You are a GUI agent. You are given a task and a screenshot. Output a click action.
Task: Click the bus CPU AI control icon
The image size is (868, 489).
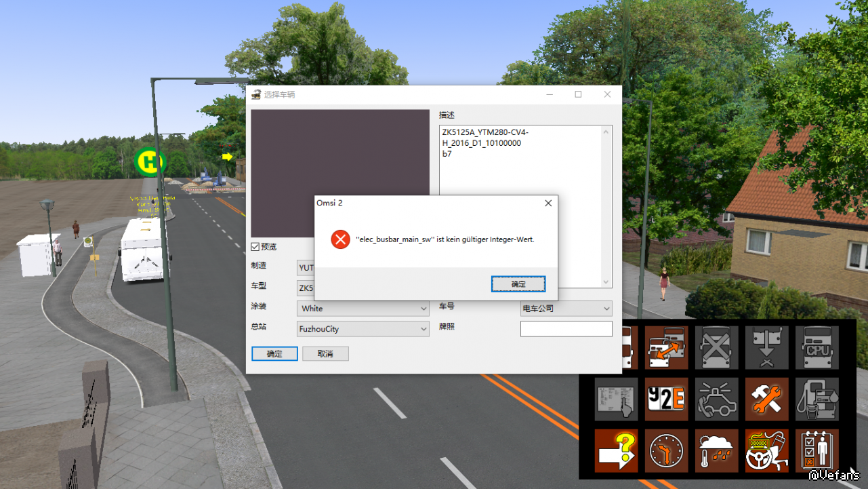tap(817, 348)
